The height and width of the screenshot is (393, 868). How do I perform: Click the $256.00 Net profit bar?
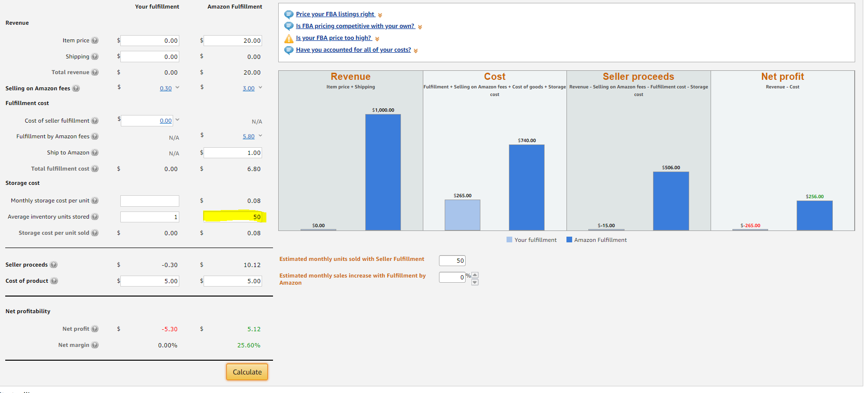coord(815,216)
